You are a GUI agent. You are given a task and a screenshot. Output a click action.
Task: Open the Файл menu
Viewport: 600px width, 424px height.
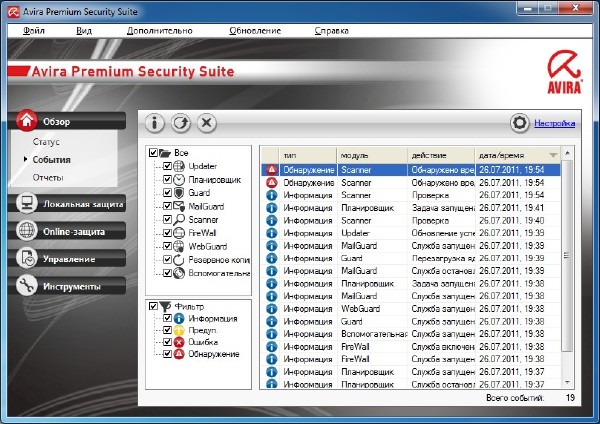[34, 30]
